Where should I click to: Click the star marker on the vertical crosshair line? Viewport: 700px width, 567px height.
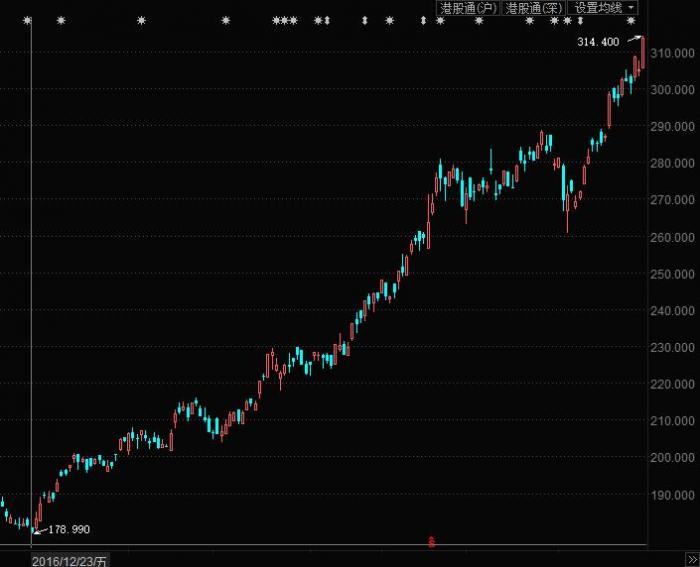tap(27, 21)
